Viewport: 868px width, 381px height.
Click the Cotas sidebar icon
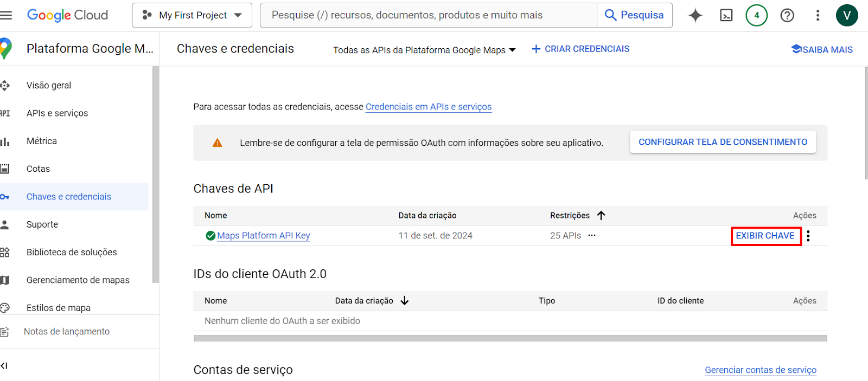click(x=5, y=169)
